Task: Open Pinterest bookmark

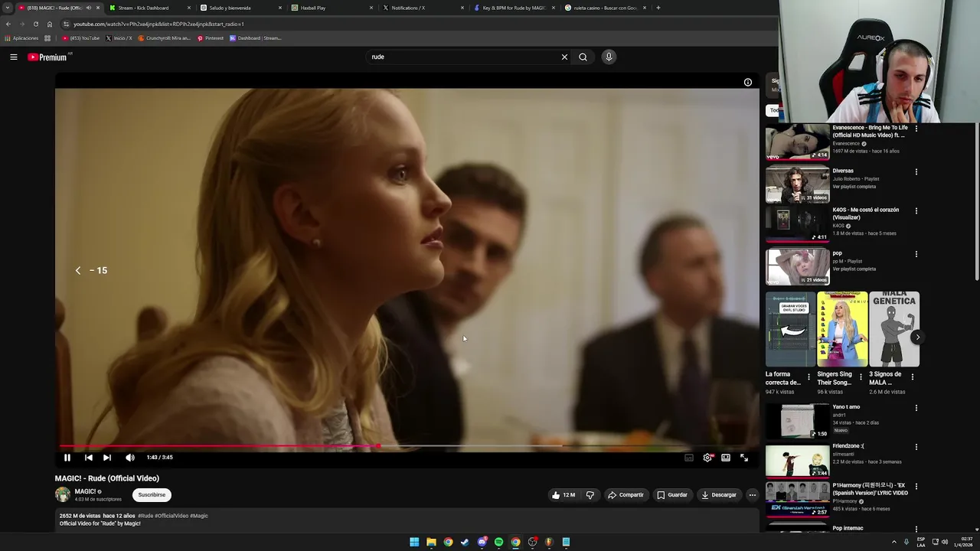Action: tap(211, 38)
